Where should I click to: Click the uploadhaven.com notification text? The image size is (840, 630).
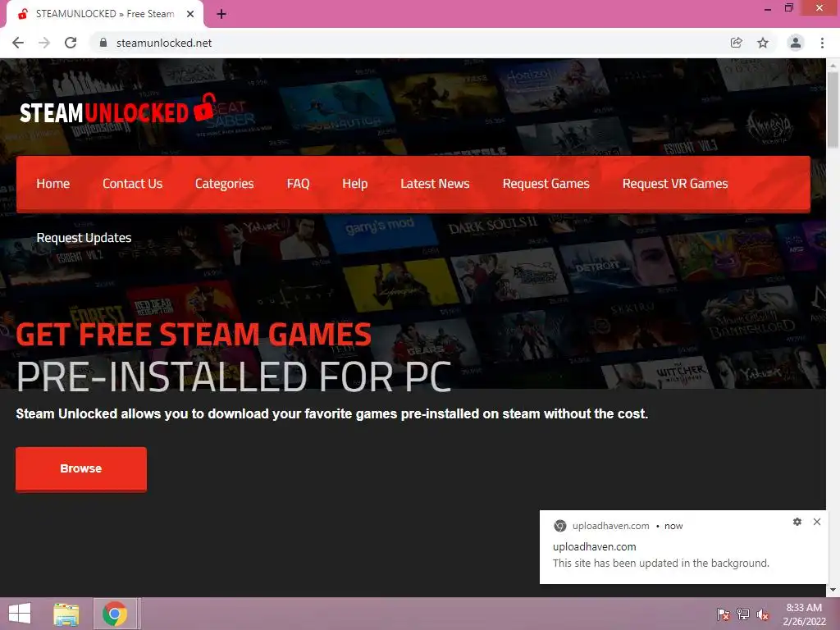point(595,547)
